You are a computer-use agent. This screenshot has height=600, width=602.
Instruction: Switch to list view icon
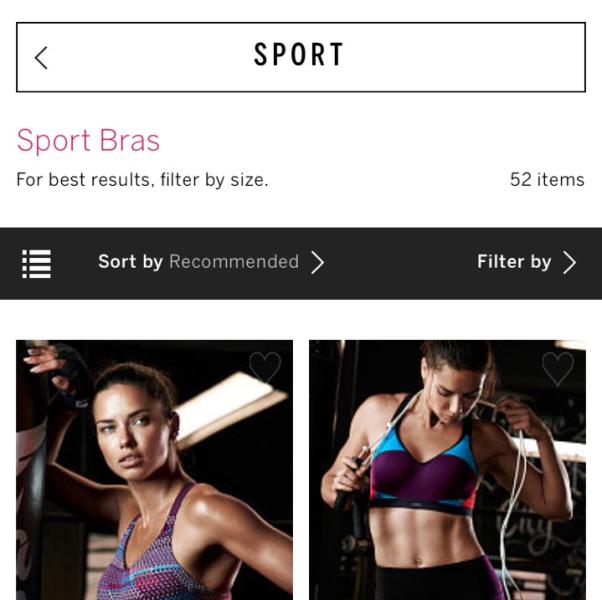[36, 264]
